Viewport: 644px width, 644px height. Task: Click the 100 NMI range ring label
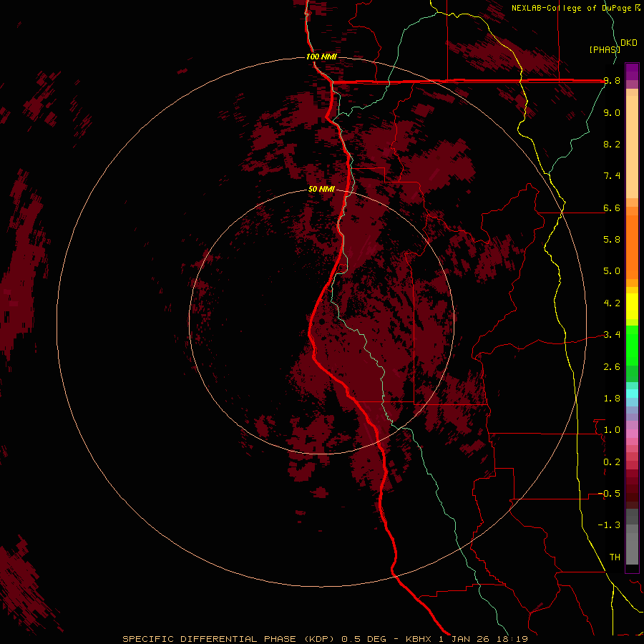[x=321, y=57]
